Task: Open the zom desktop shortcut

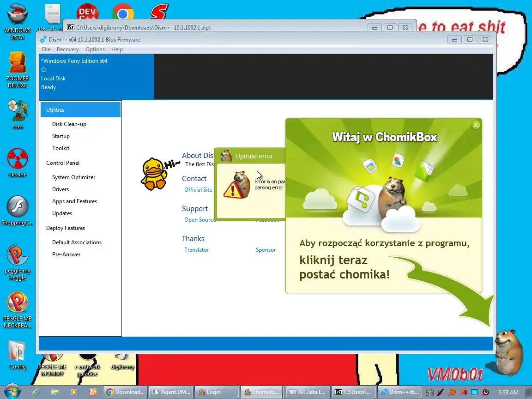Action: click(17, 115)
